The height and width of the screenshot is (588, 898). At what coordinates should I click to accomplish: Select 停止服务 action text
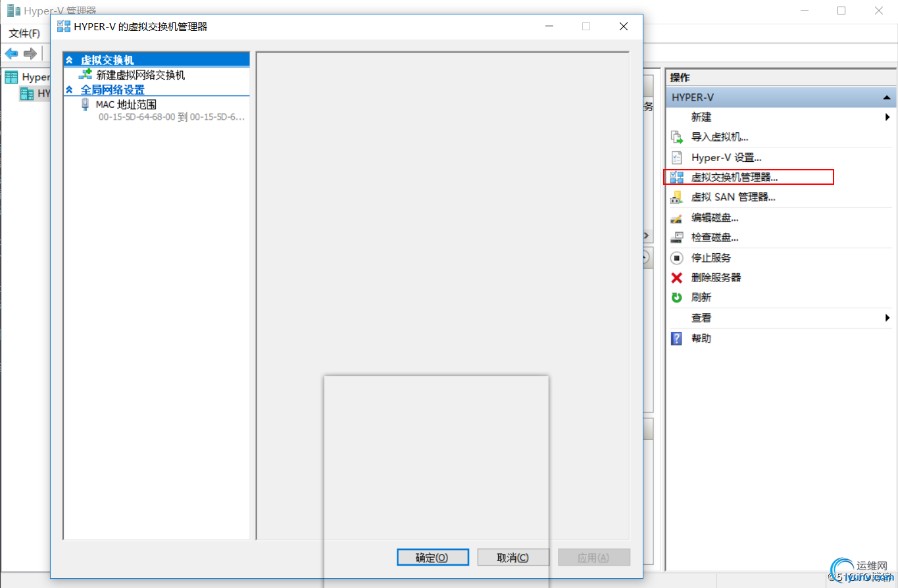tap(711, 258)
